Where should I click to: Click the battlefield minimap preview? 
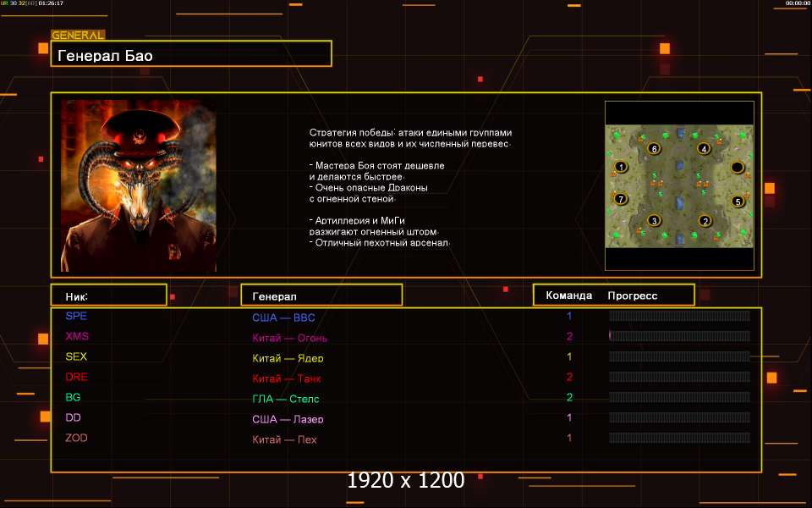679,185
